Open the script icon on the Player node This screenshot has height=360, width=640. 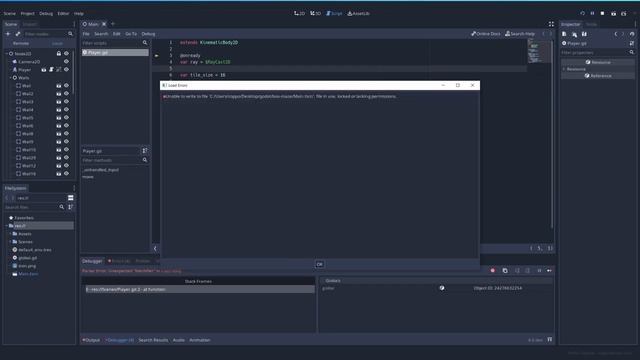pyautogui.click(x=51, y=70)
